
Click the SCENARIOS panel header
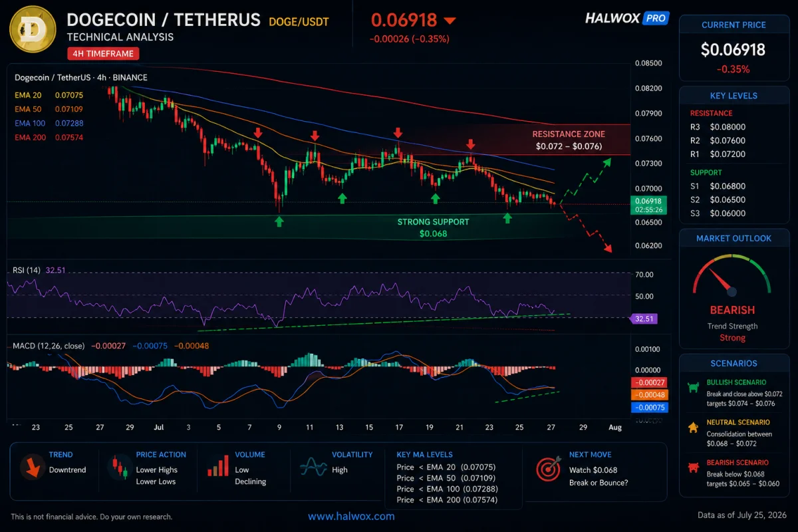[733, 364]
